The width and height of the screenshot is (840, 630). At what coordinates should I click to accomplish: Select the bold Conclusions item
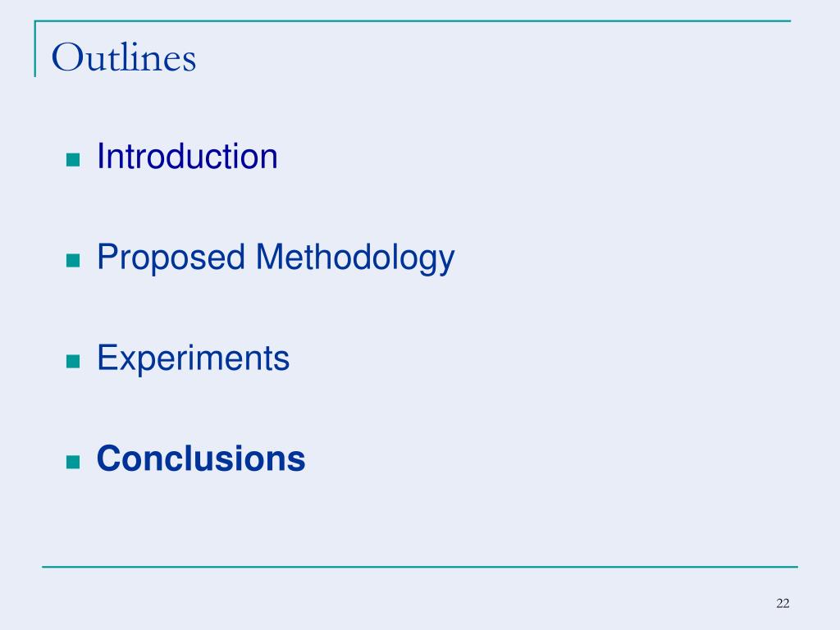(x=201, y=459)
